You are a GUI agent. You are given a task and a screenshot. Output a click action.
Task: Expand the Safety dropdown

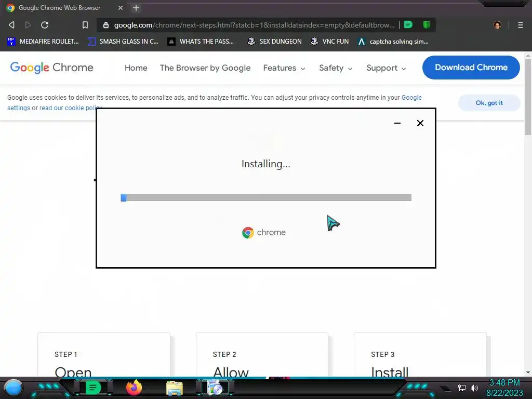[336, 68]
